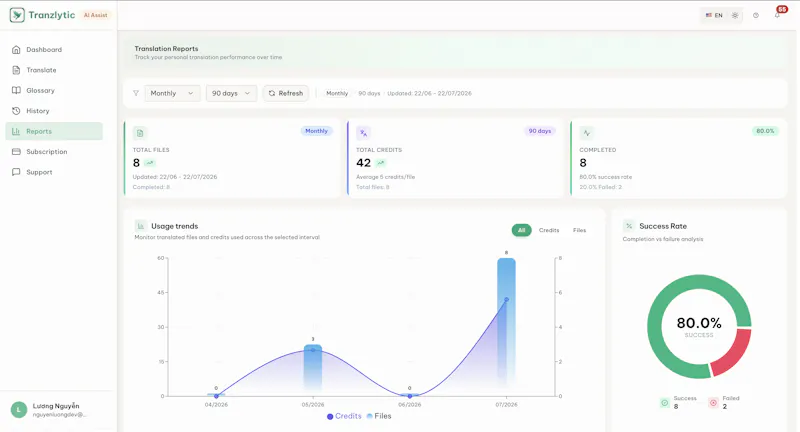
Task: Click the "Updated: 22/06 - 22/07/2026" filter text
Action: (429, 93)
